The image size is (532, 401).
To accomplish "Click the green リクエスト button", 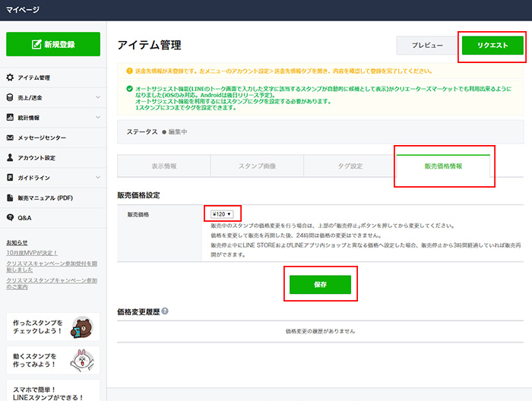I will click(x=493, y=46).
